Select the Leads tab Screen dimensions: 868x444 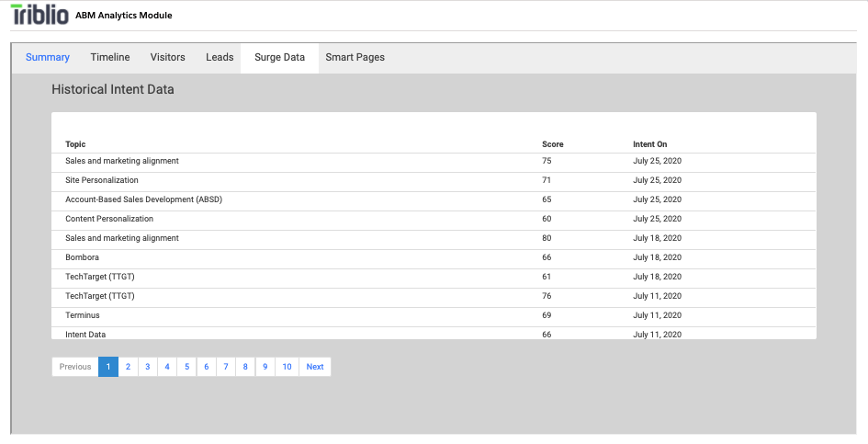[x=220, y=57]
